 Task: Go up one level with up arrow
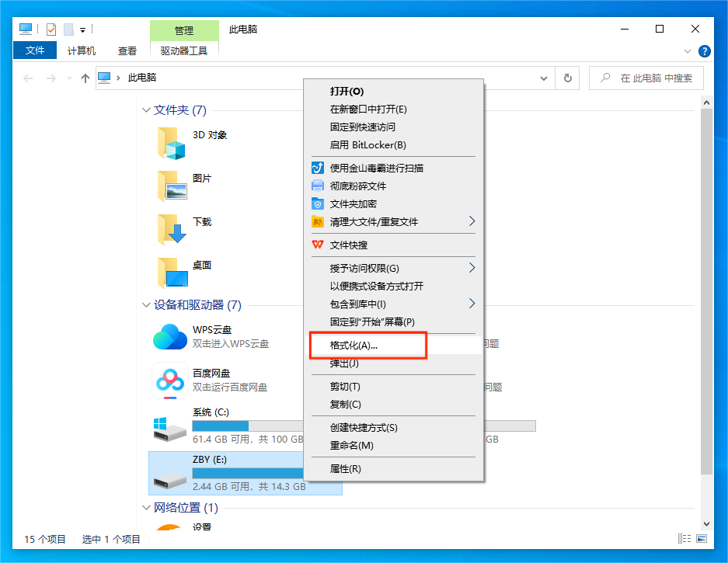(x=85, y=78)
